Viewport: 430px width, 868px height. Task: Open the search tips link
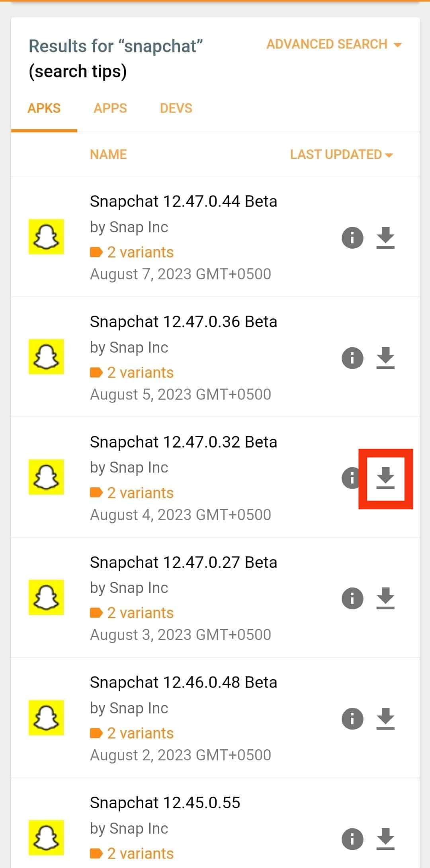tap(78, 72)
